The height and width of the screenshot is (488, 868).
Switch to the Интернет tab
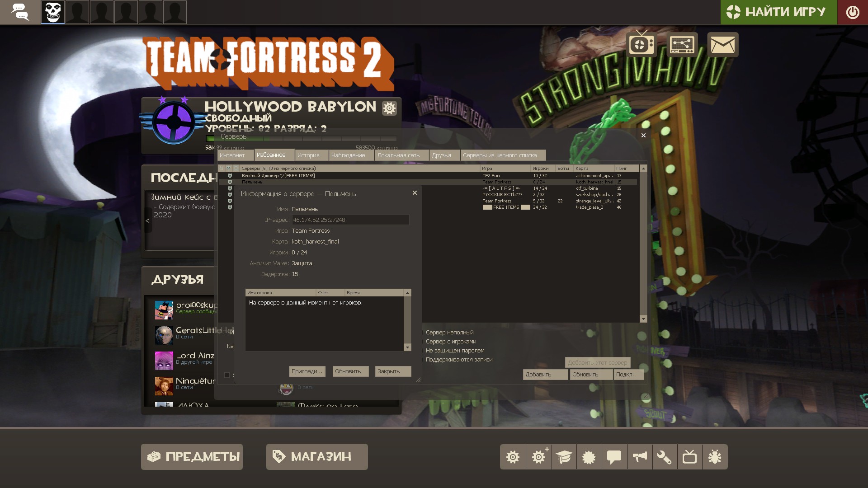tap(232, 155)
